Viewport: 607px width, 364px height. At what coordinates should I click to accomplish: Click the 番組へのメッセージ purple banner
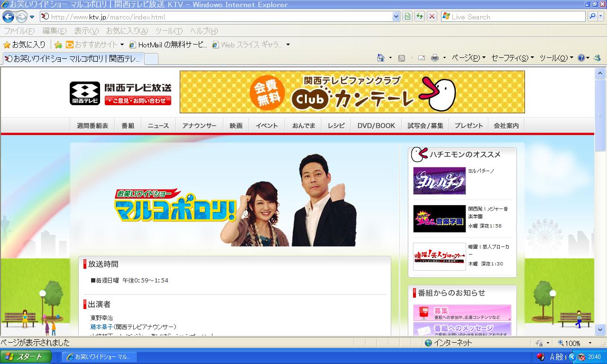tap(462, 329)
